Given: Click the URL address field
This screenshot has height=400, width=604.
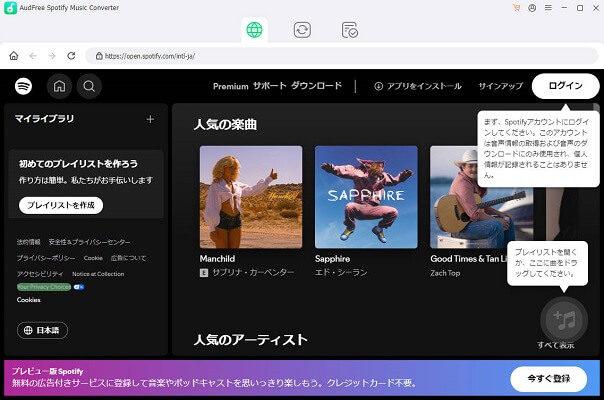Looking at the screenshot, I should tap(342, 56).
